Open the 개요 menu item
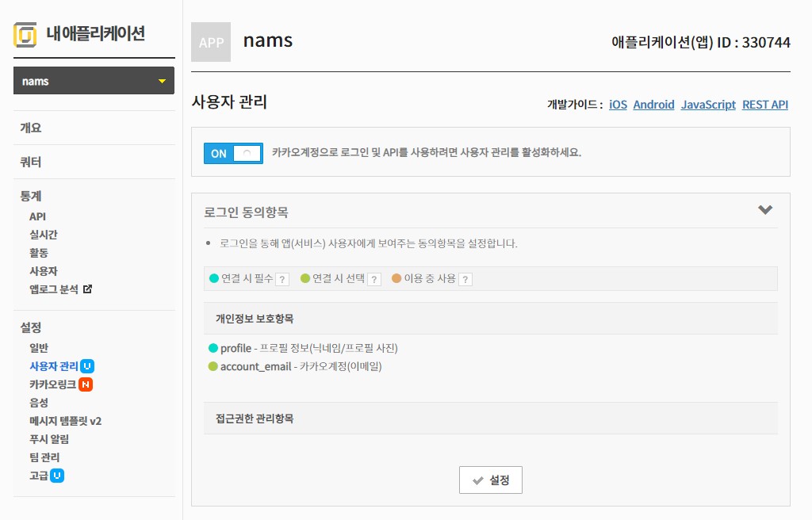Viewport: 812px width, 520px height. click(31, 128)
